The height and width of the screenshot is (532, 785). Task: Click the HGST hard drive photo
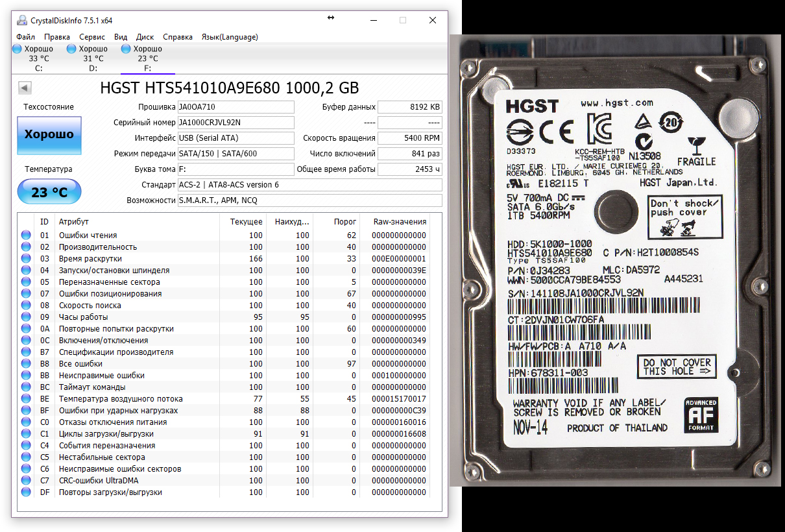click(x=617, y=260)
